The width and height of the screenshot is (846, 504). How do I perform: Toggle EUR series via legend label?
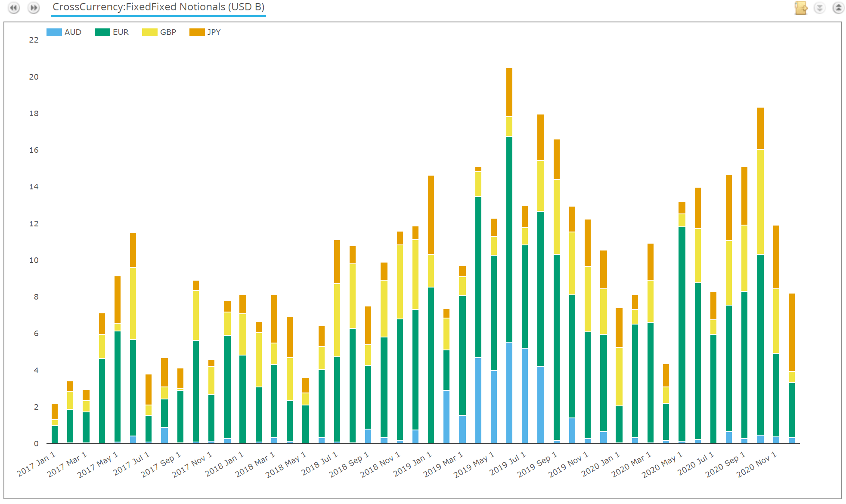coord(121,32)
